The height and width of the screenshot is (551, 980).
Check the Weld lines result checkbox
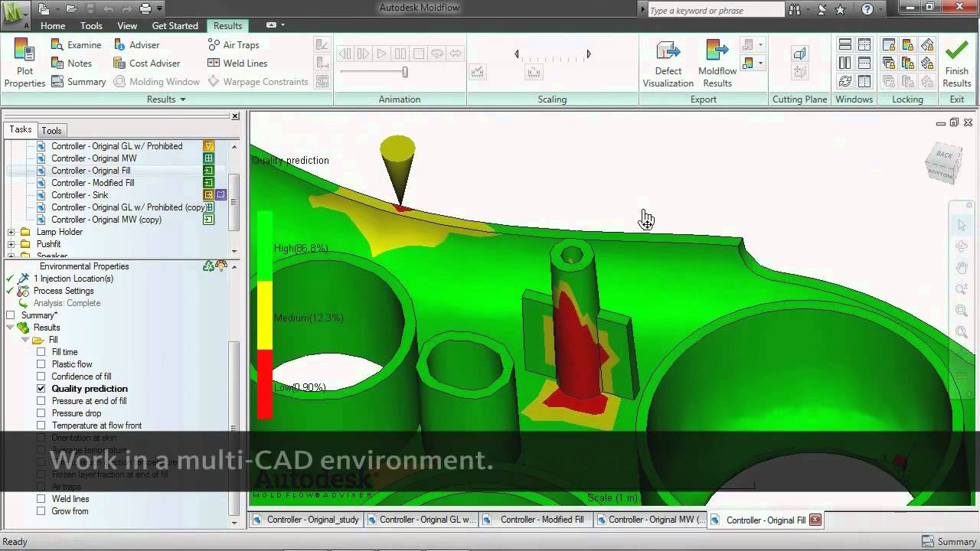tap(41, 499)
